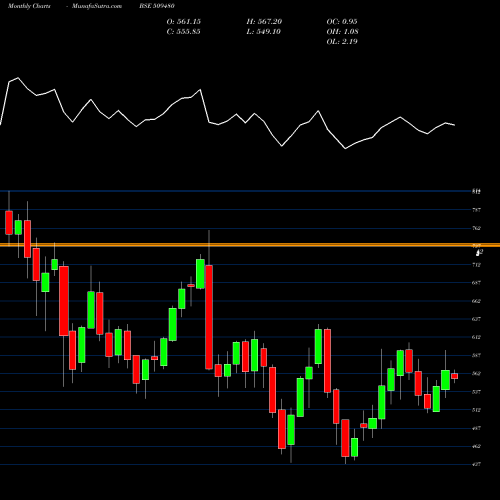Click the "OC: 0.95" reading

[342, 22]
